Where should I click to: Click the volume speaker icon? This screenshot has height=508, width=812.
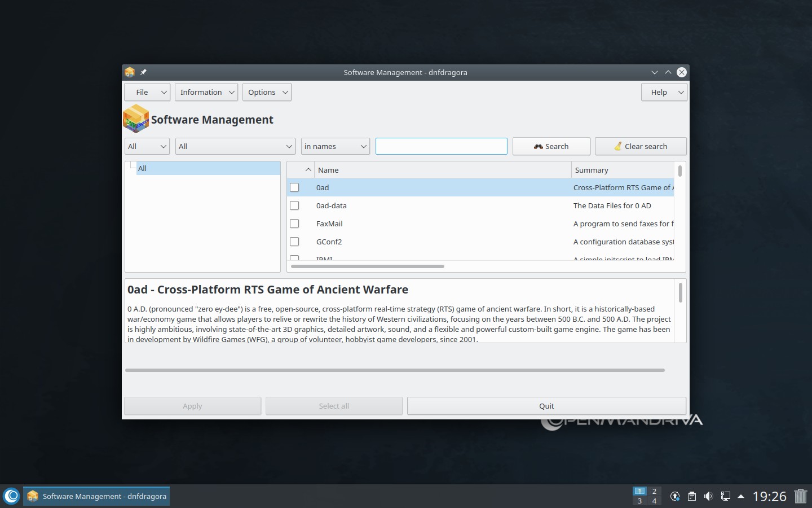[709, 496]
